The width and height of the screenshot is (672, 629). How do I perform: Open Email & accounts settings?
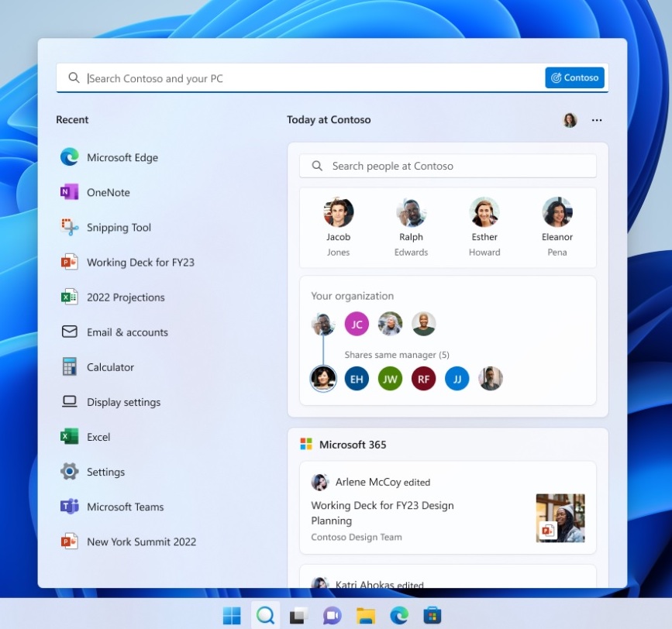(x=126, y=332)
